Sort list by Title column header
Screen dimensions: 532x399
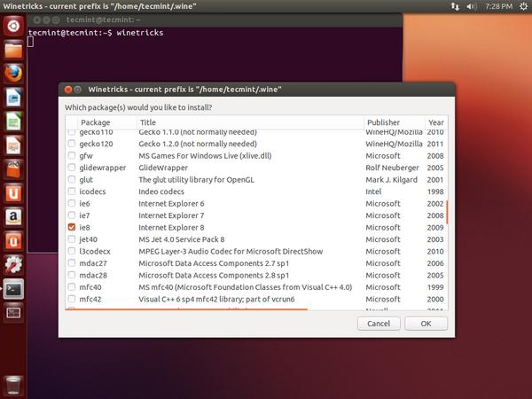tap(250, 122)
